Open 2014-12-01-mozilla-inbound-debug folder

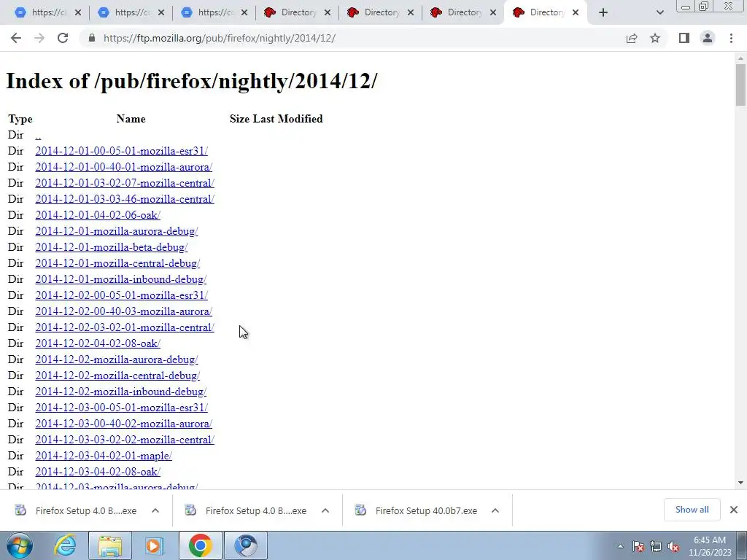[121, 279]
